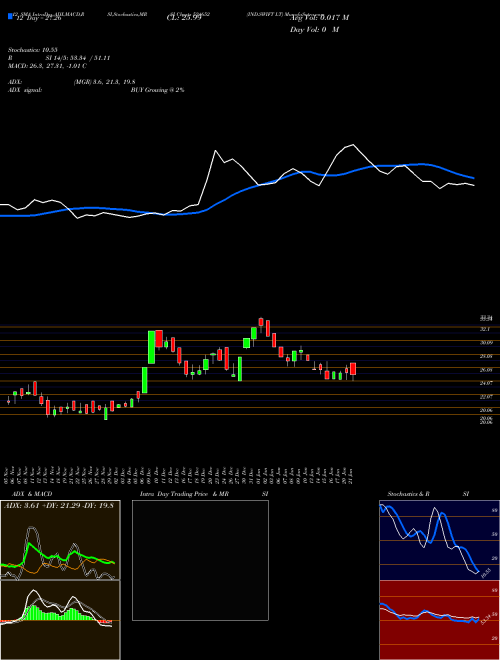This screenshot has width=500, height=660.
Task: Click the tallest green candlestick on the price chart
Action: click(x=151, y=347)
